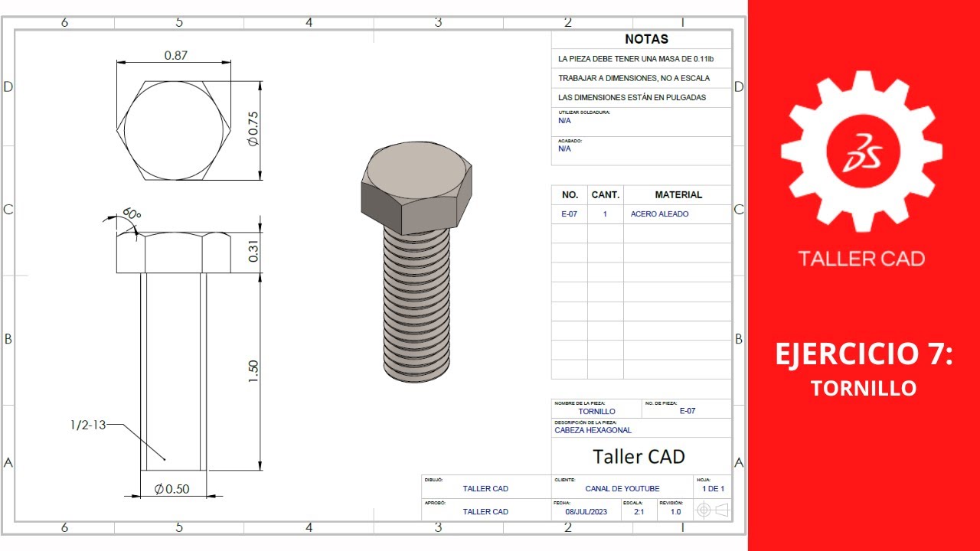Select the Ø0.50 shank diameter dimension
The width and height of the screenshot is (980, 551).
(172, 490)
